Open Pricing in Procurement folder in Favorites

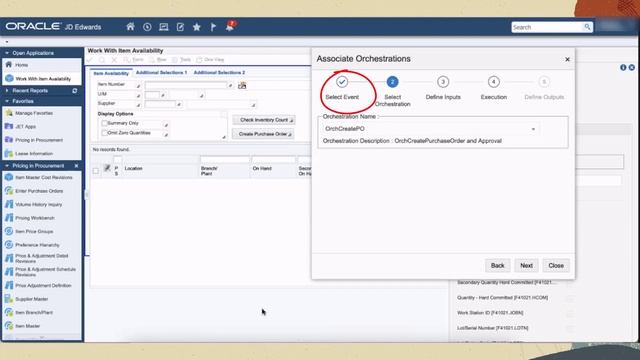tap(39, 140)
